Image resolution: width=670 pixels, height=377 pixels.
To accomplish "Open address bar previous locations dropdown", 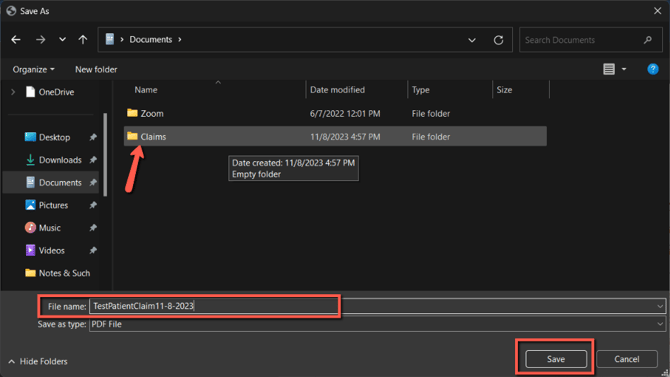I will point(472,40).
